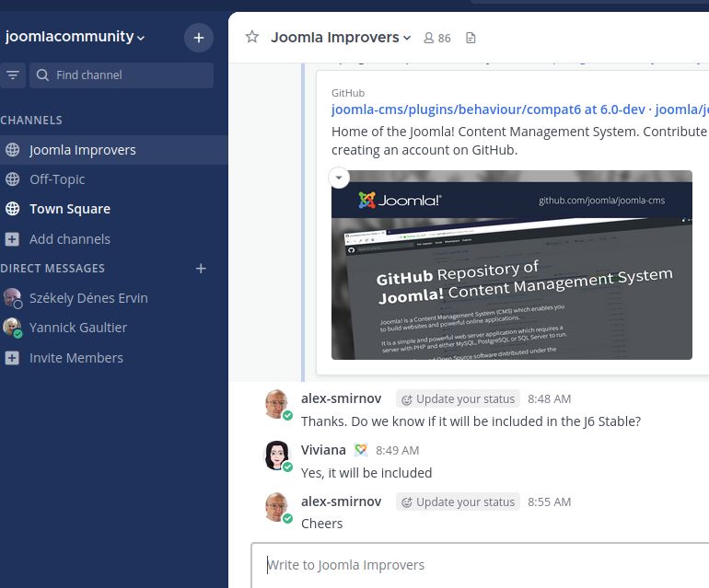The width and height of the screenshot is (709, 588).
Task: Open direct message with Székely Dénes Ervin
Action: (x=114, y=298)
